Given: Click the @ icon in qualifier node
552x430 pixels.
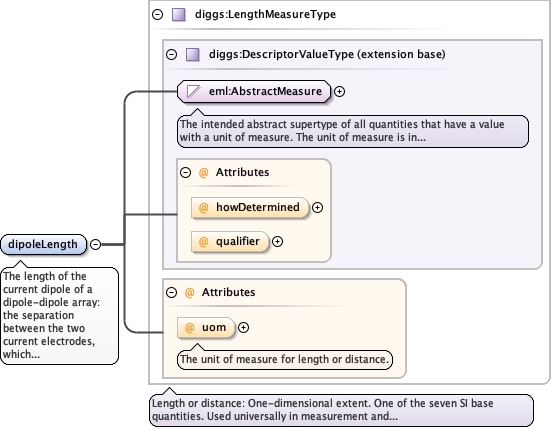Looking at the screenshot, I should (x=203, y=242).
